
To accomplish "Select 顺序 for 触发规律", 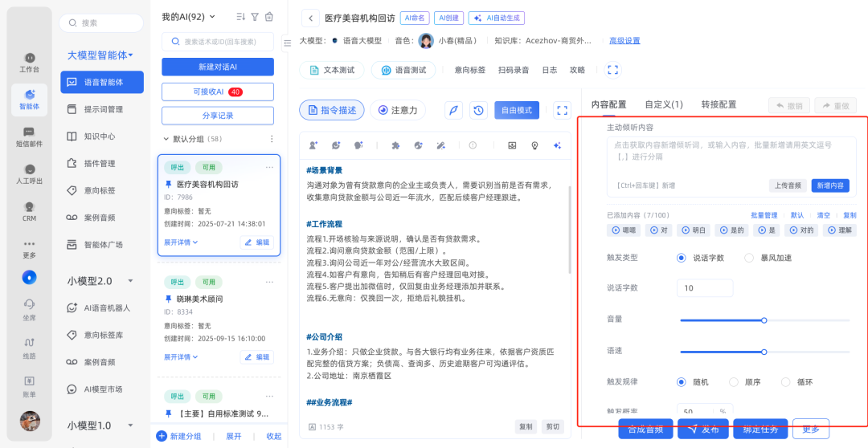I will click(x=733, y=382).
